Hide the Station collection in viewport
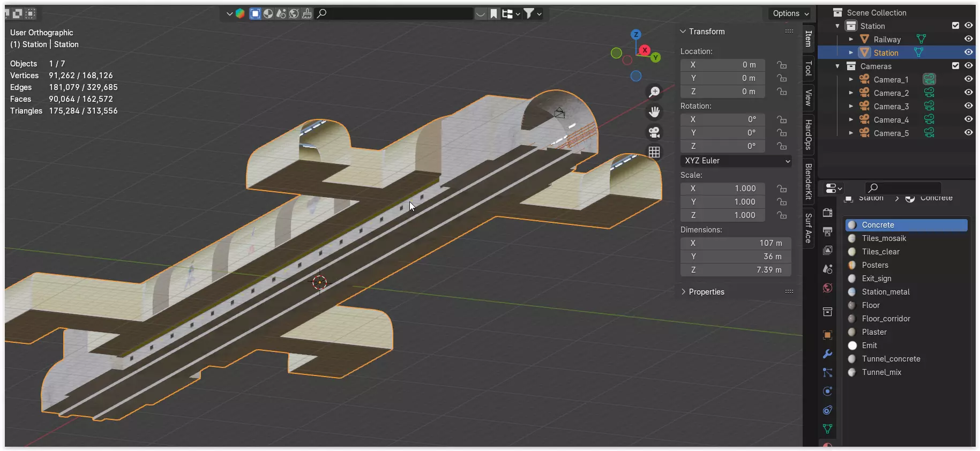The width and height of the screenshot is (980, 451). (x=969, y=26)
